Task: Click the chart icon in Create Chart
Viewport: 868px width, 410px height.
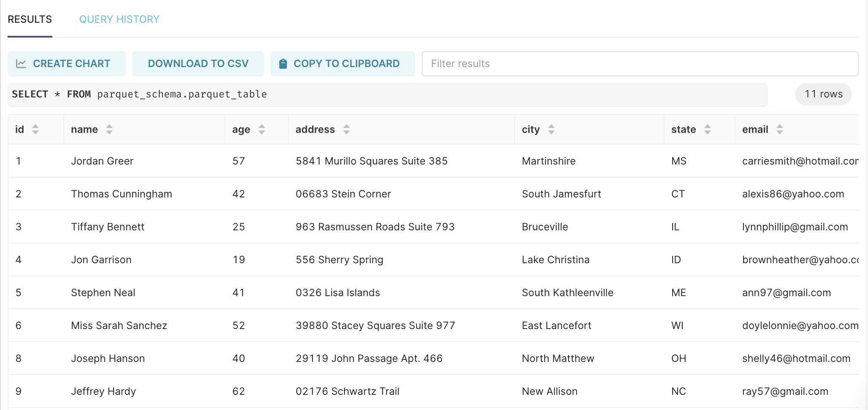Action: [x=21, y=64]
